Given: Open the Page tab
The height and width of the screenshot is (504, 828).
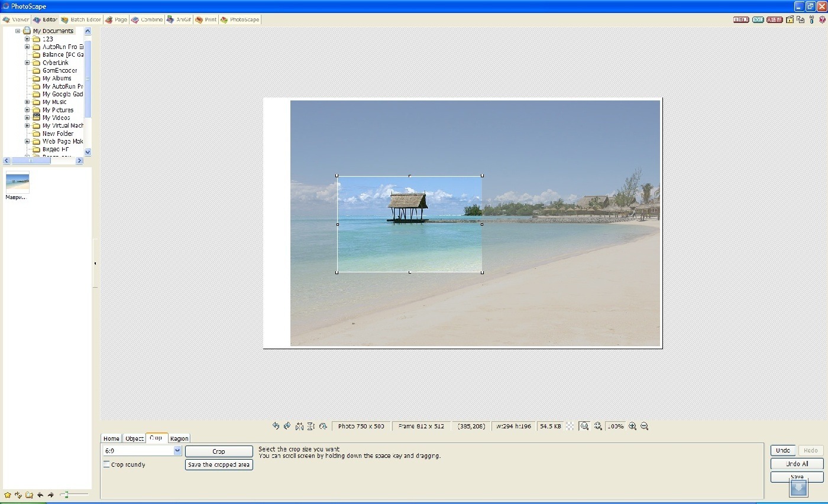Looking at the screenshot, I should point(117,19).
